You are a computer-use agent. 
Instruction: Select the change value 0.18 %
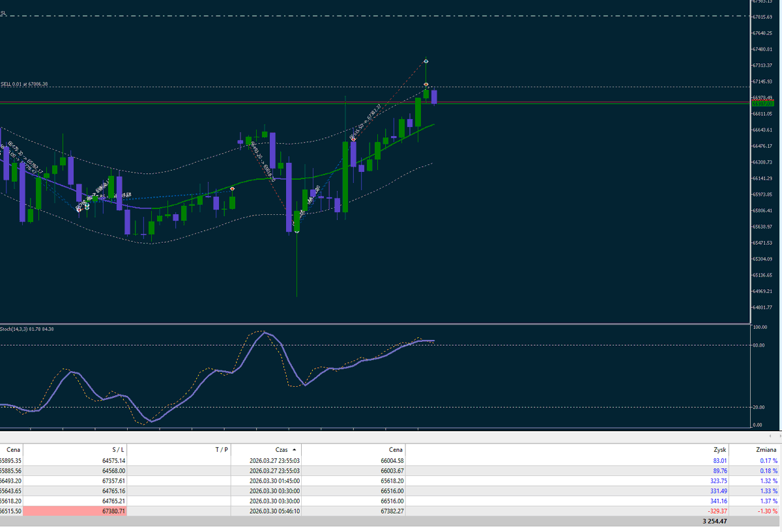(x=768, y=470)
